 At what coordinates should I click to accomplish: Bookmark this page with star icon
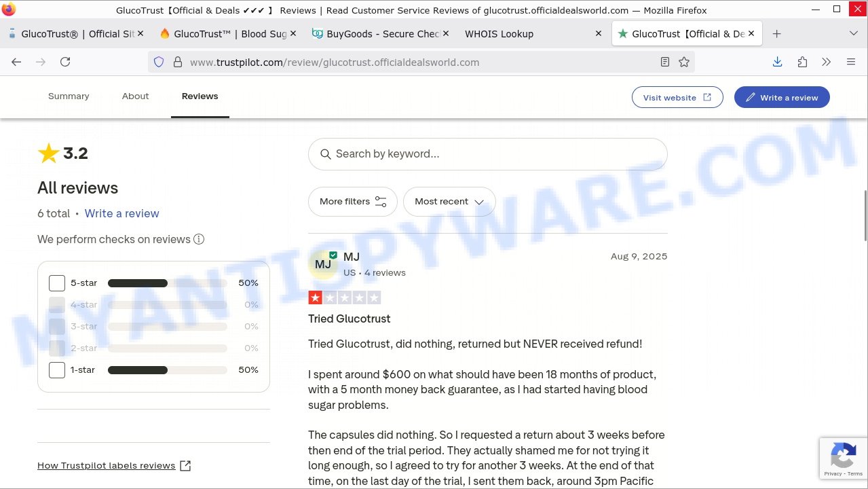[684, 62]
